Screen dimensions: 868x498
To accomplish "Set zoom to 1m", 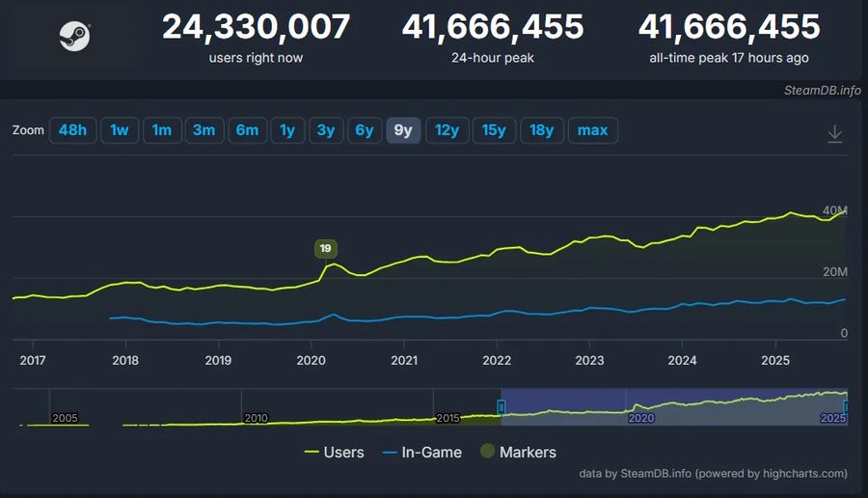I will click(162, 130).
